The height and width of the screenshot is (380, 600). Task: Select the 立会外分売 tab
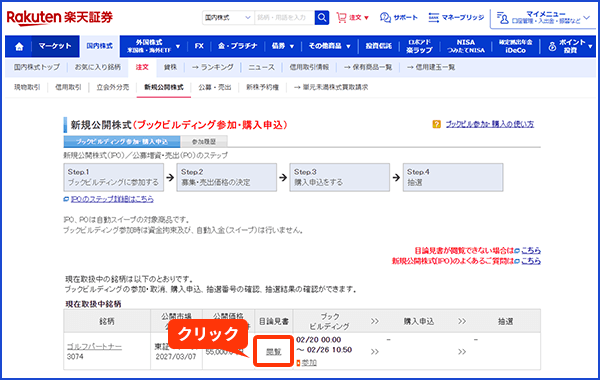pyautogui.click(x=113, y=87)
